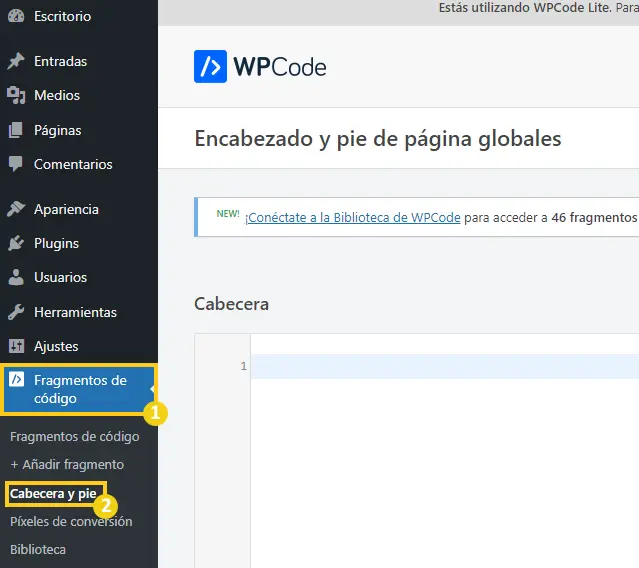Click the Herramientas wrench icon
Viewport: 639px width, 568px height.
[16, 312]
